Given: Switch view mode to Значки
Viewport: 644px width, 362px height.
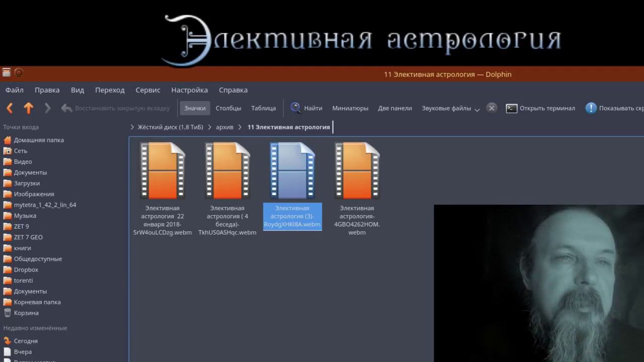Looking at the screenshot, I should (195, 108).
